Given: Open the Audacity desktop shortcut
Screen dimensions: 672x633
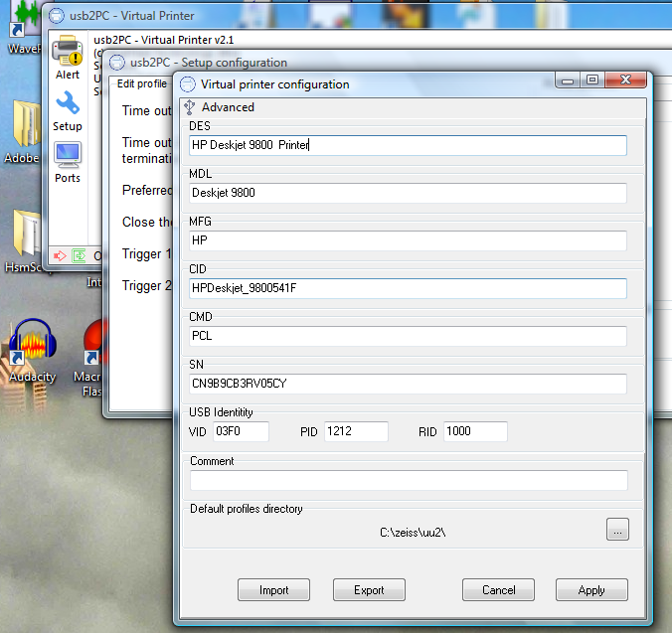Looking at the screenshot, I should [x=33, y=341].
